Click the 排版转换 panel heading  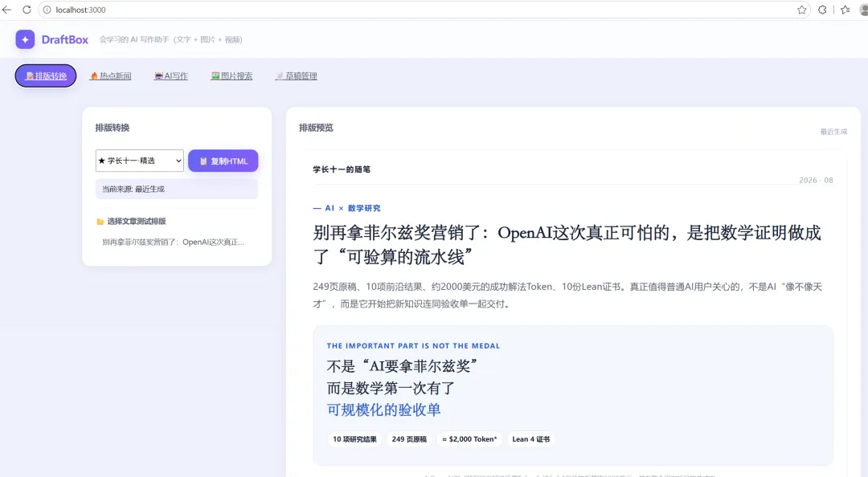pos(113,128)
